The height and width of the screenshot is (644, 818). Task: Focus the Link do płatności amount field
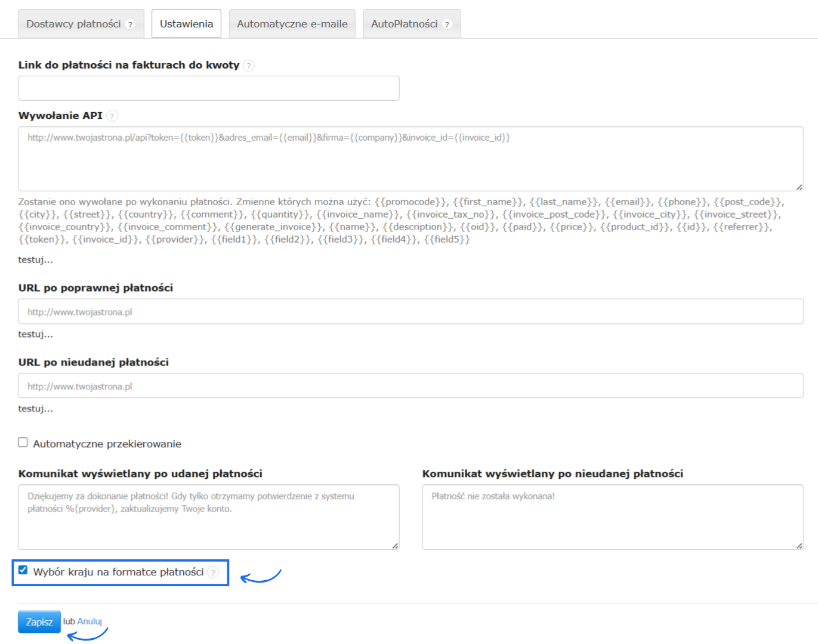[208, 88]
